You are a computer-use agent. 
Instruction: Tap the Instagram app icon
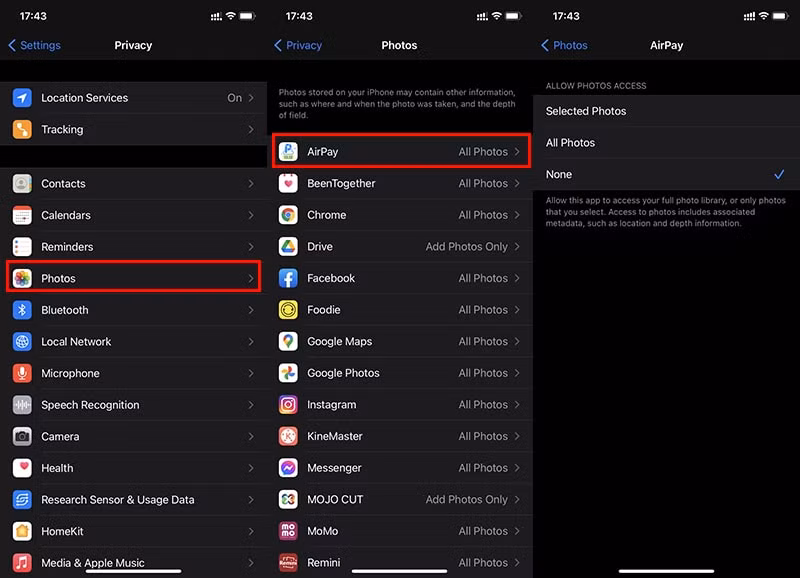click(x=288, y=405)
